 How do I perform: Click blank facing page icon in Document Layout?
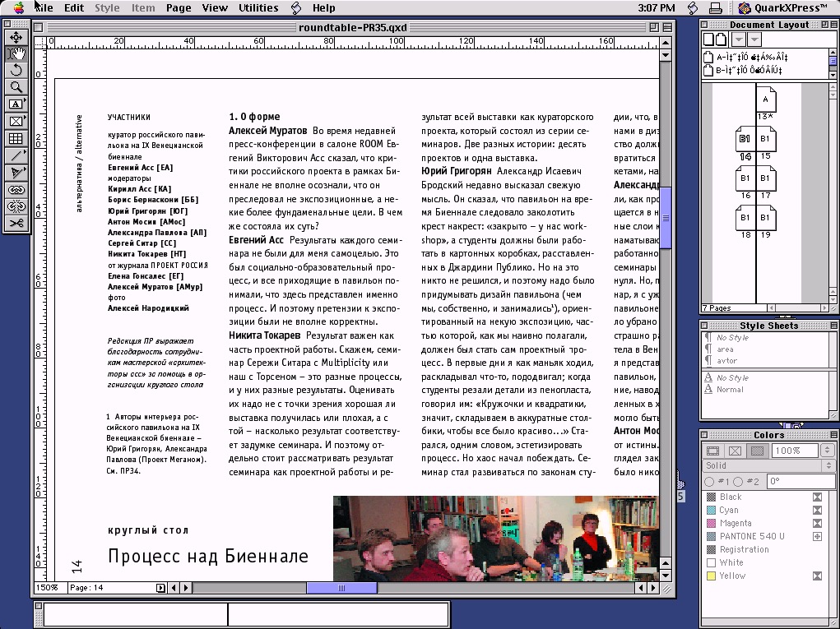pyautogui.click(x=721, y=39)
